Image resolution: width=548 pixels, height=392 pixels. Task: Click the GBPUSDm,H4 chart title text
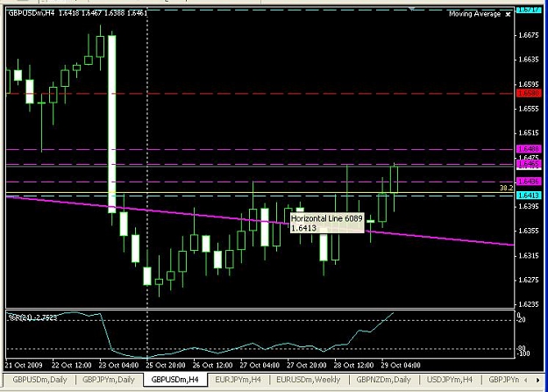(77, 13)
